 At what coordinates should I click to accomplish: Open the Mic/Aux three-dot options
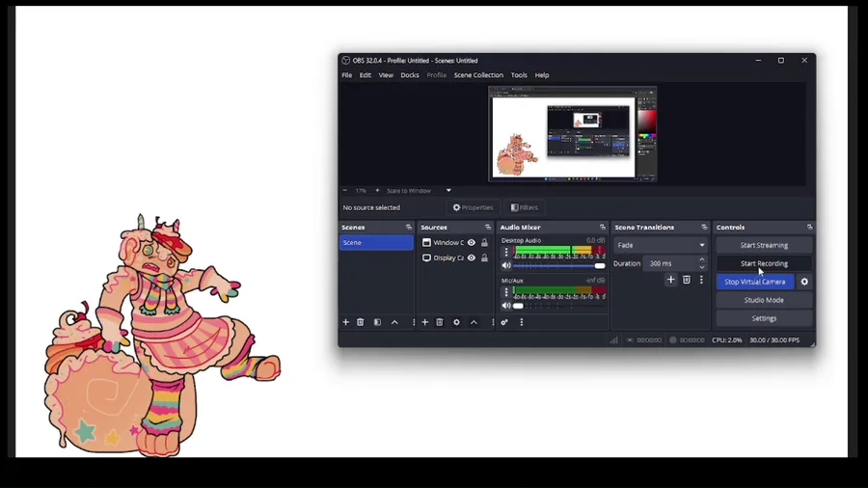[x=506, y=292]
